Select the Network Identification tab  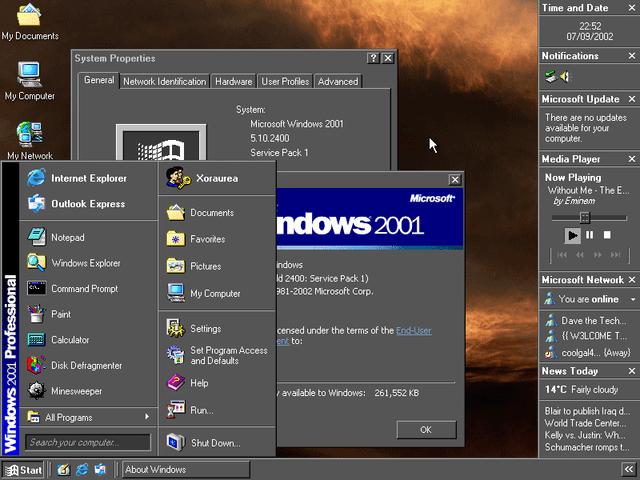165,81
